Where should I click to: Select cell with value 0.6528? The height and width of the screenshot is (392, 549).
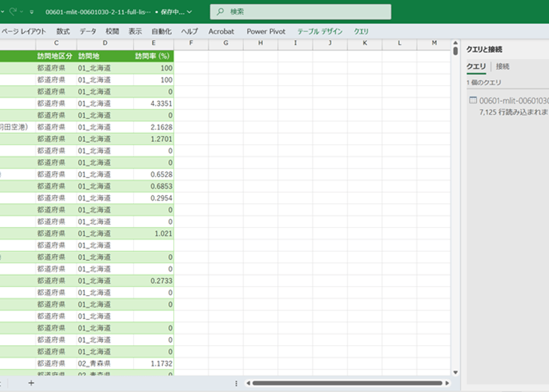(153, 174)
